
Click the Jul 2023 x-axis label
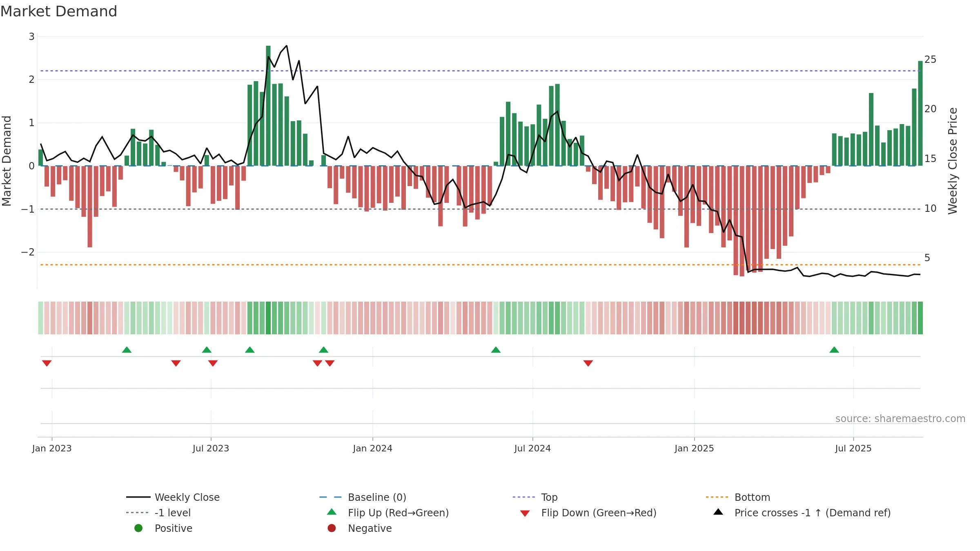pos(211,448)
